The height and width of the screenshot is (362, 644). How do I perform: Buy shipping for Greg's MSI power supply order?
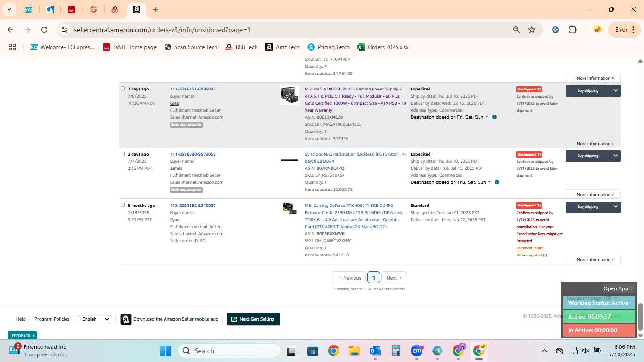[x=587, y=90]
